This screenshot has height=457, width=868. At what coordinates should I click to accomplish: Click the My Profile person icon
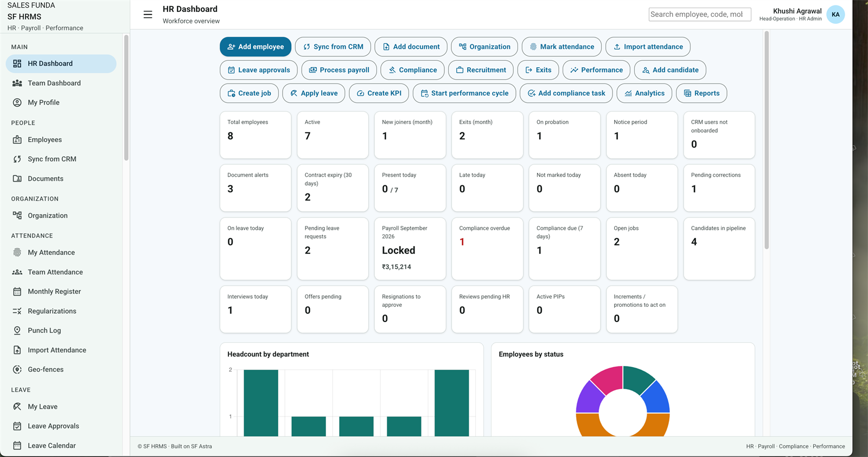(x=17, y=102)
